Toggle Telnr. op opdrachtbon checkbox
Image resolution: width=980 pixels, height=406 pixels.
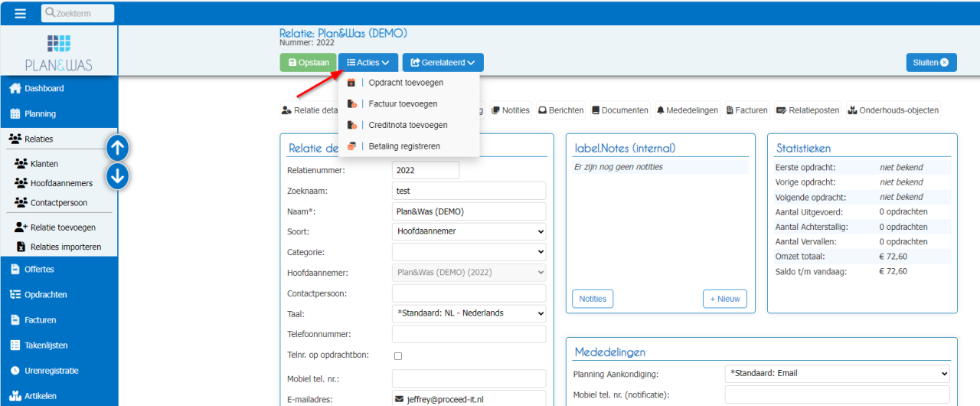tap(397, 356)
